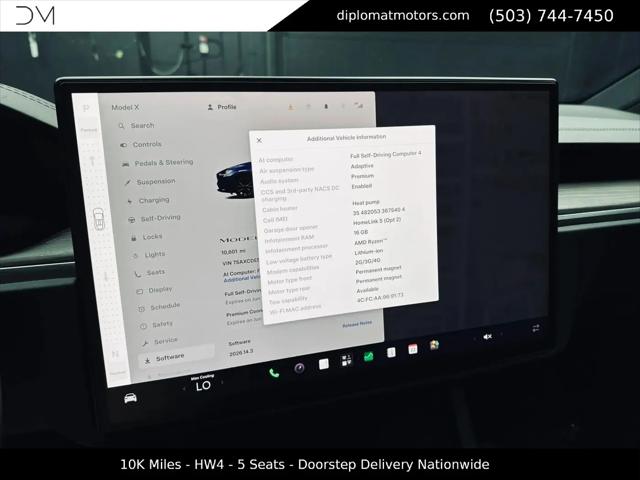Tap the 'Air suspension type' row label
Image resolution: width=640 pixels, height=480 pixels.
287,170
